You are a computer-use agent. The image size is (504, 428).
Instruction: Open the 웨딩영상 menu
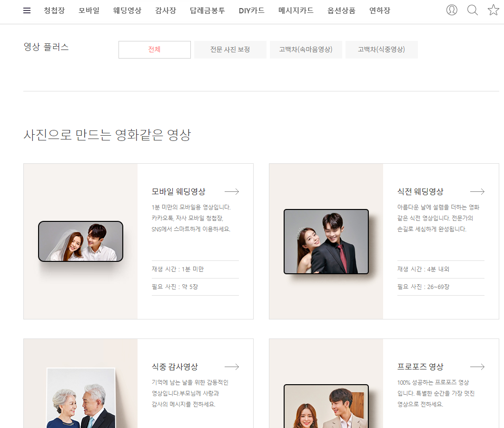(127, 10)
